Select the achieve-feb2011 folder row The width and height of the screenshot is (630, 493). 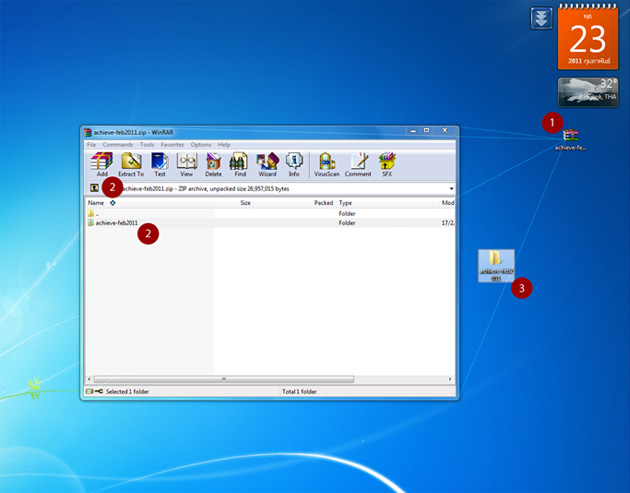tap(270, 223)
